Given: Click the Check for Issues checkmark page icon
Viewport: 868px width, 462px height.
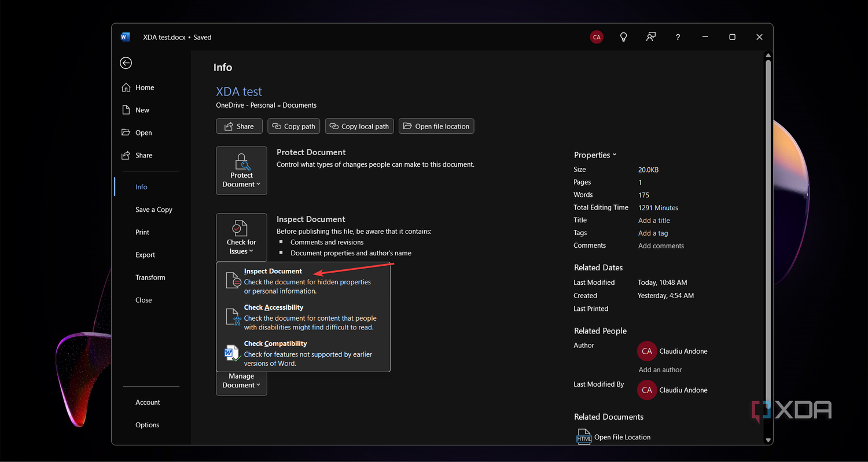Looking at the screenshot, I should (x=239, y=228).
